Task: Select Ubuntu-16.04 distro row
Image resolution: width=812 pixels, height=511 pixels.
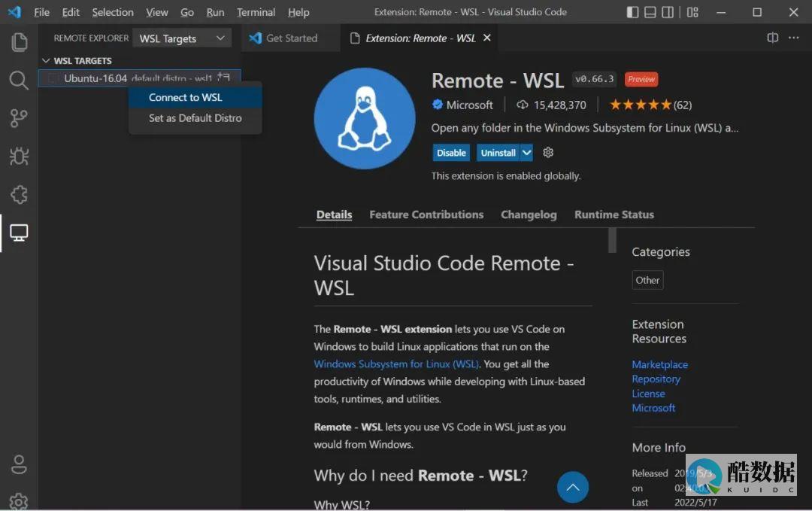Action: click(x=140, y=78)
